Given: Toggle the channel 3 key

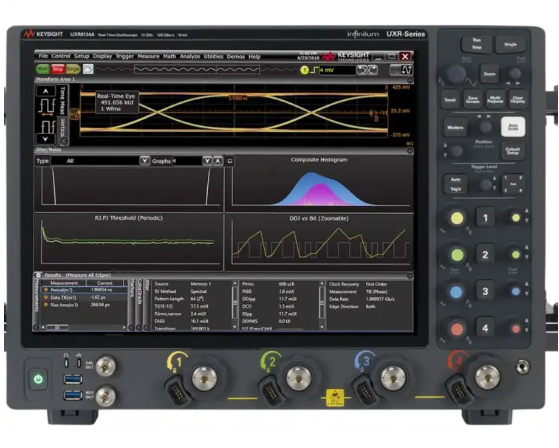Looking at the screenshot, I should pos(485,291).
